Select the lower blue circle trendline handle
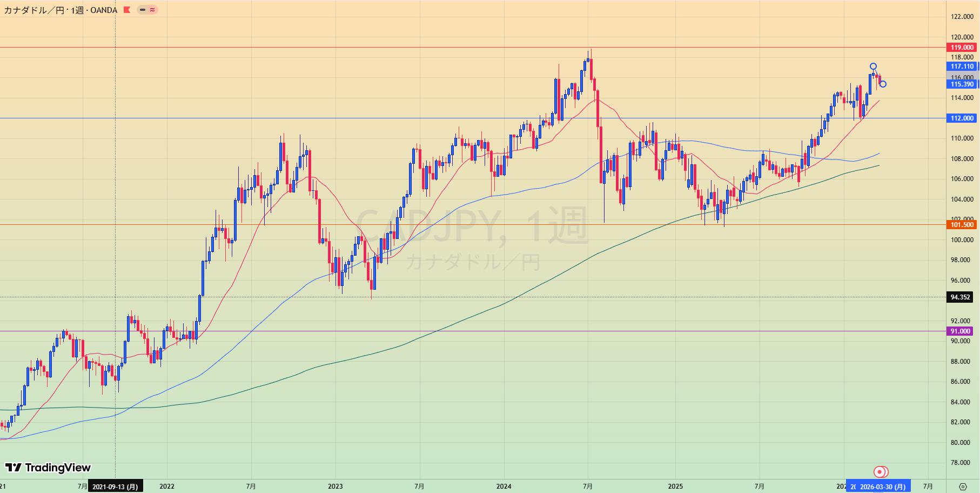Viewport: 980px width, 493px height. click(x=883, y=84)
